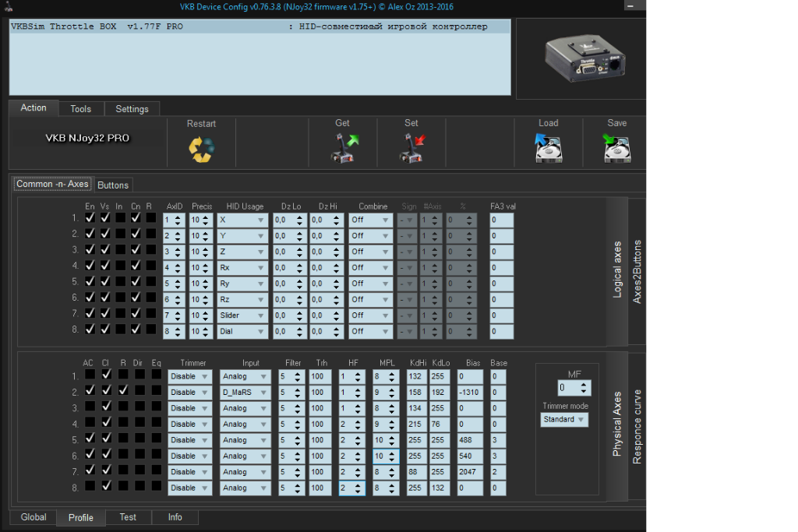The image size is (798, 532).
Task: Click Dz Lo stepper for logical axis 3
Action: click(299, 252)
